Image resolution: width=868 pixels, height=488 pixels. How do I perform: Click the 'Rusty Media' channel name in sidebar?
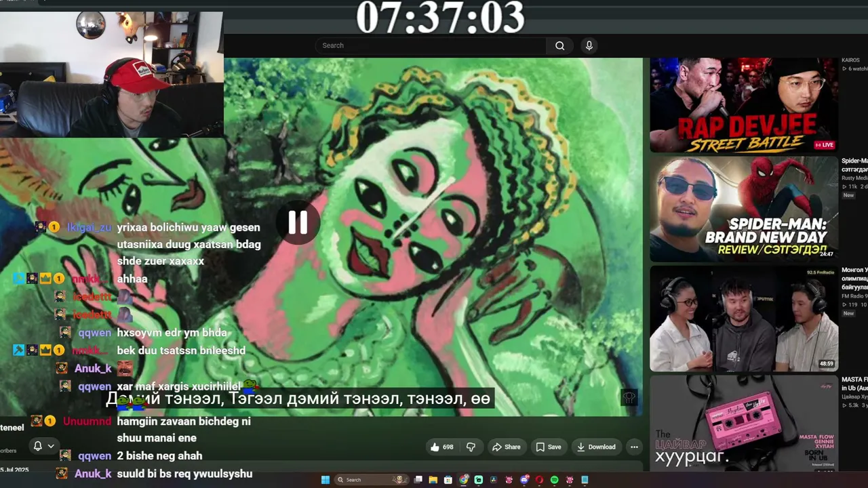tap(855, 178)
